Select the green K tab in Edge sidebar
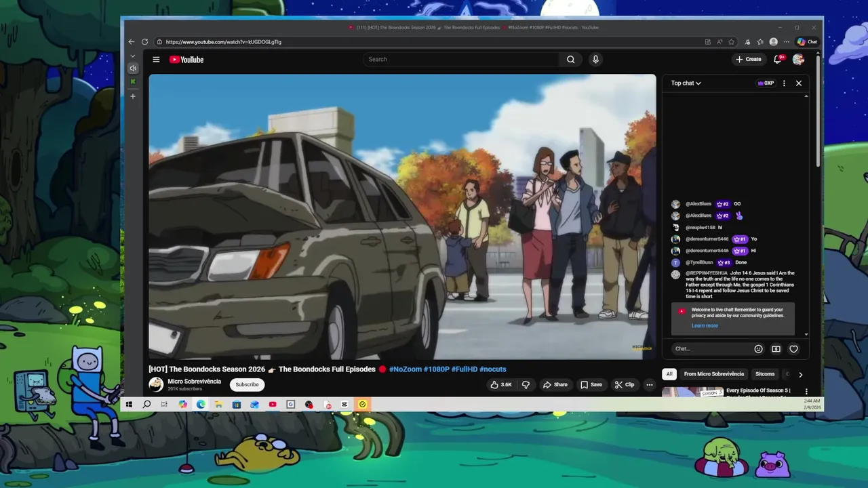Image resolution: width=868 pixels, height=488 pixels. [133, 82]
